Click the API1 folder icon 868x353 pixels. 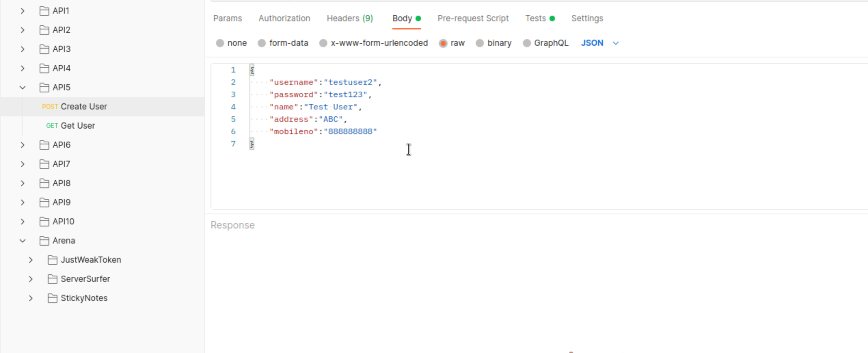pos(44,11)
